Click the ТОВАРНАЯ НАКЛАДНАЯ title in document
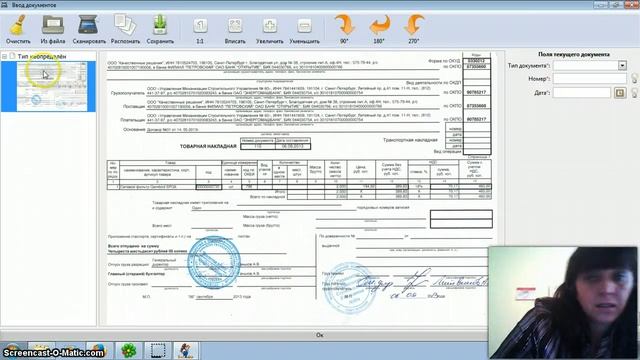This screenshot has height=360, width=640. pos(208,146)
